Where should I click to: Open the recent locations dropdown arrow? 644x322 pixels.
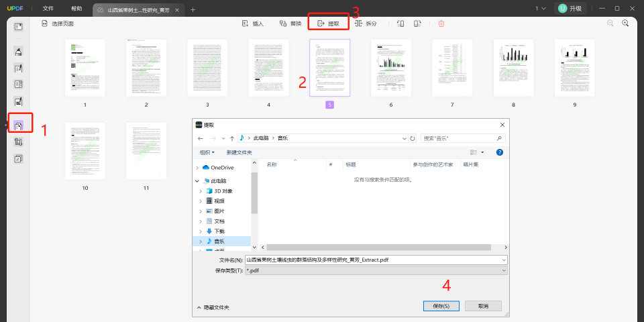[x=223, y=138]
